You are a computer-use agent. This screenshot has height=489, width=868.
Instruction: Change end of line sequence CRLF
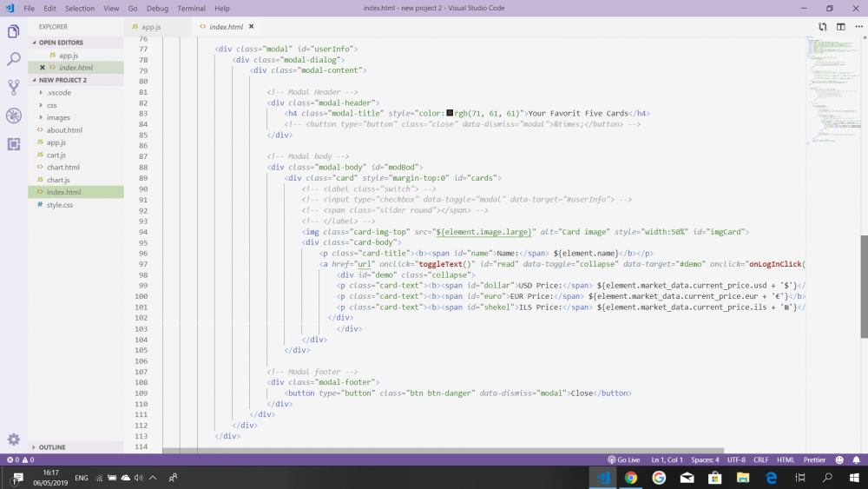tap(760, 459)
